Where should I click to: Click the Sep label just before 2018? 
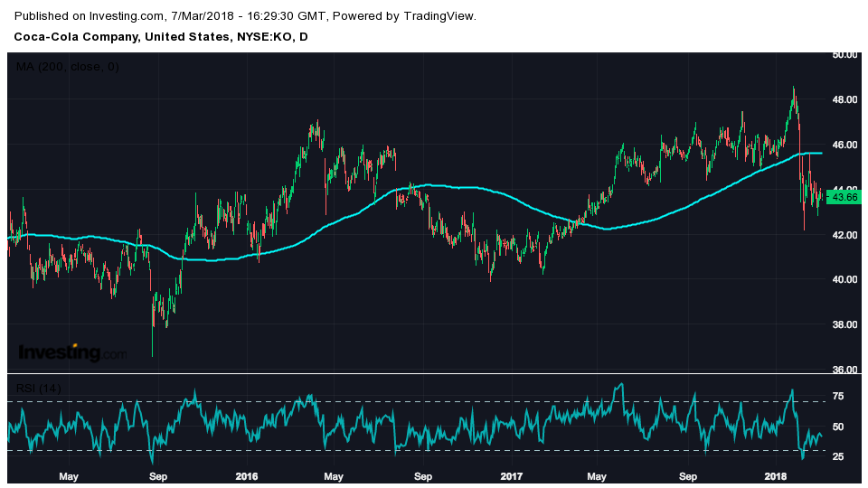688,476
